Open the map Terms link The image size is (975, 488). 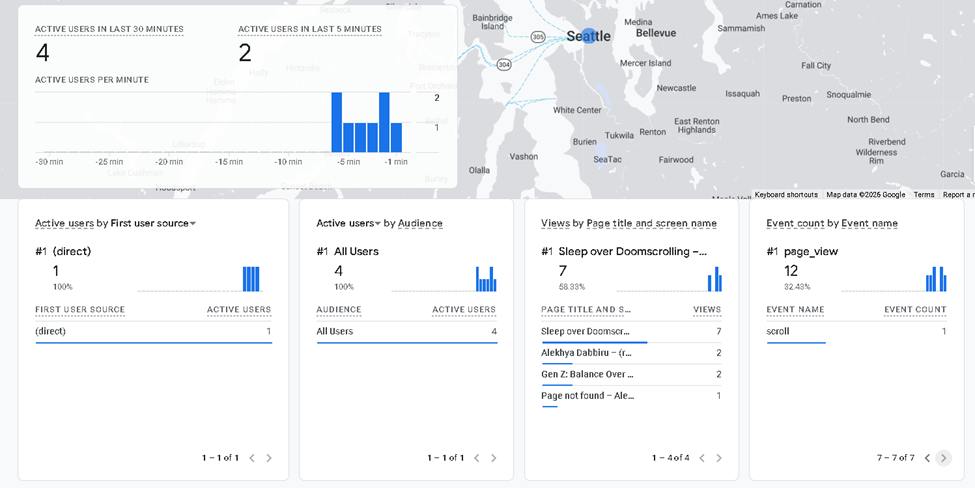pos(923,195)
